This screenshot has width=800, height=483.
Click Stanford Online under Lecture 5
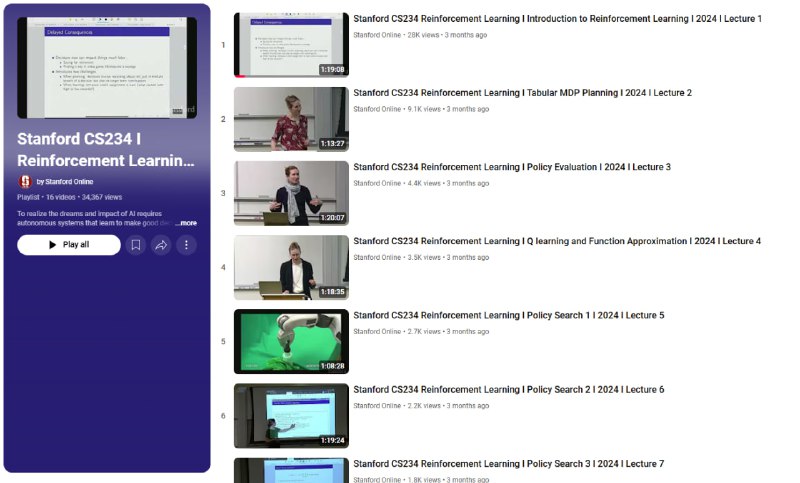coord(377,332)
